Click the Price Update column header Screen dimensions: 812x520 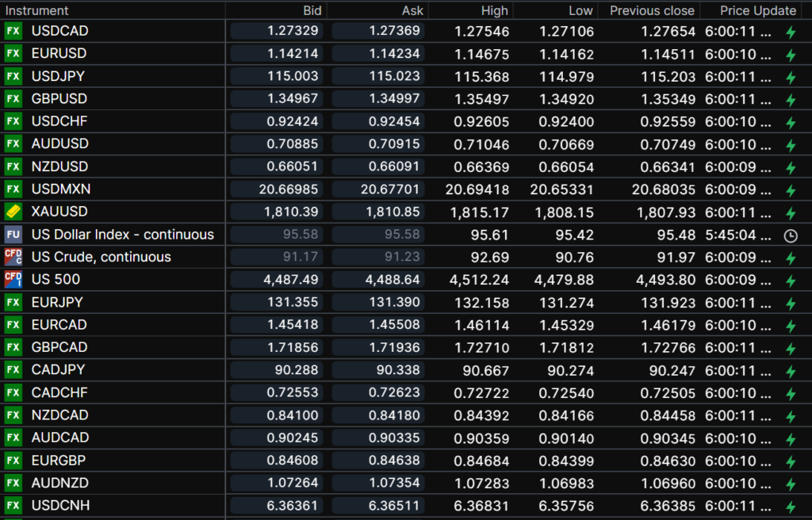[x=757, y=10]
